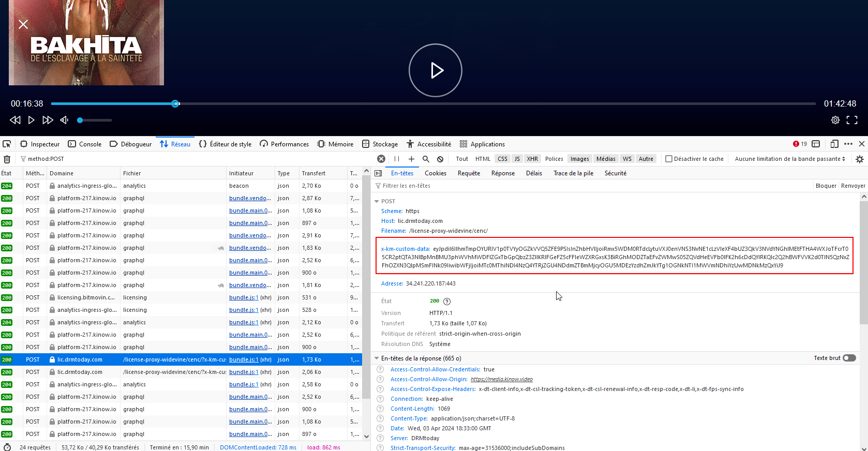Click the Bakhita poster thumbnail
The width and height of the screenshot is (868, 451).
(x=86, y=42)
